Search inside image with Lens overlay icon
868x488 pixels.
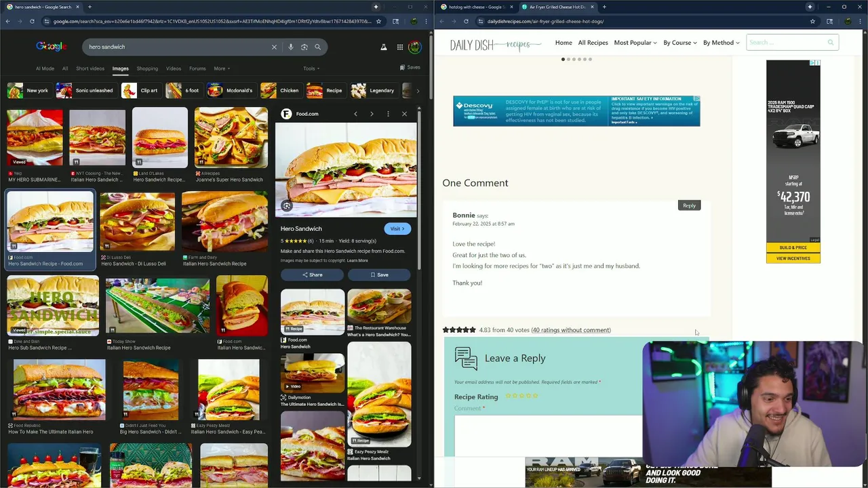click(287, 206)
